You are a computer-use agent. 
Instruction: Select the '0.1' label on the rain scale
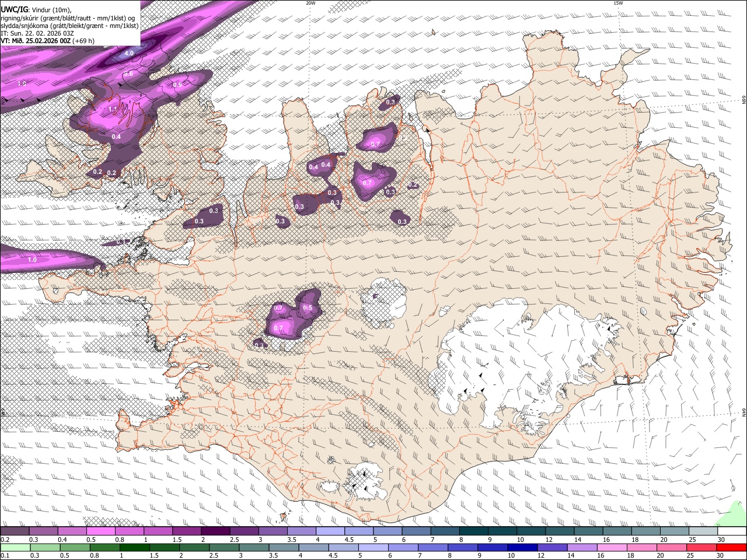coord(5,555)
